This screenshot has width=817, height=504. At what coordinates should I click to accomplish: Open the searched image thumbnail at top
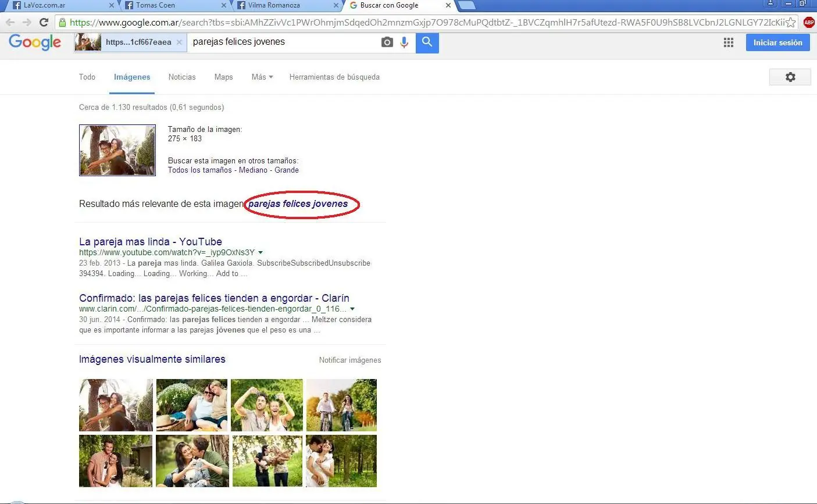coord(117,150)
